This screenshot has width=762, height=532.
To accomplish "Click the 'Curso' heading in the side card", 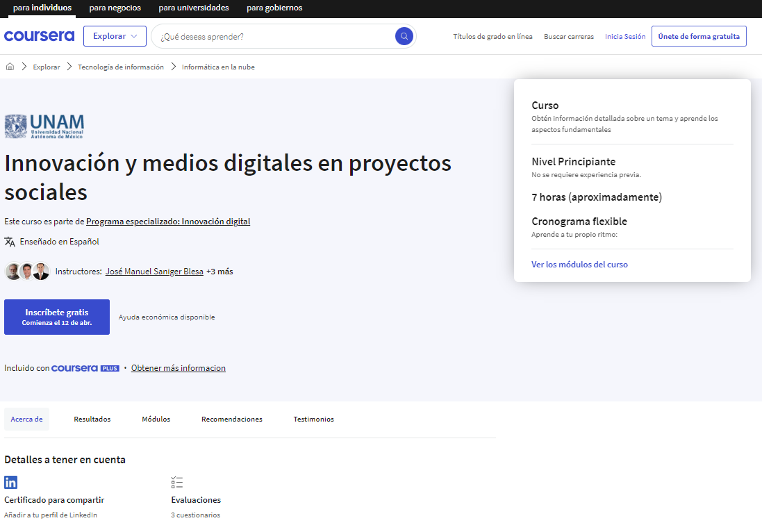I will (545, 106).
